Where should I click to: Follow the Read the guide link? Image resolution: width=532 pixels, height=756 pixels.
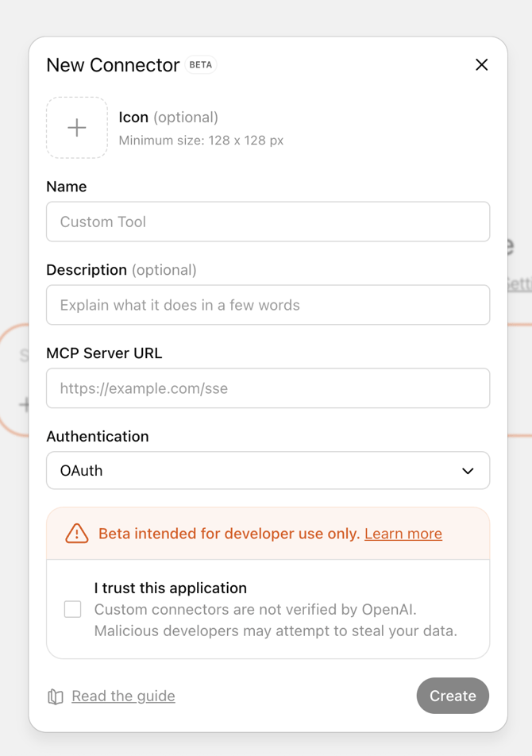(123, 696)
